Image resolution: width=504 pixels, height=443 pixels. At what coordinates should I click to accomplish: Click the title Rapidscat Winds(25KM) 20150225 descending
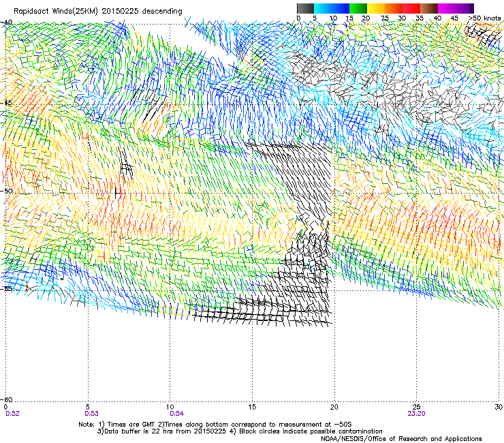pos(97,12)
